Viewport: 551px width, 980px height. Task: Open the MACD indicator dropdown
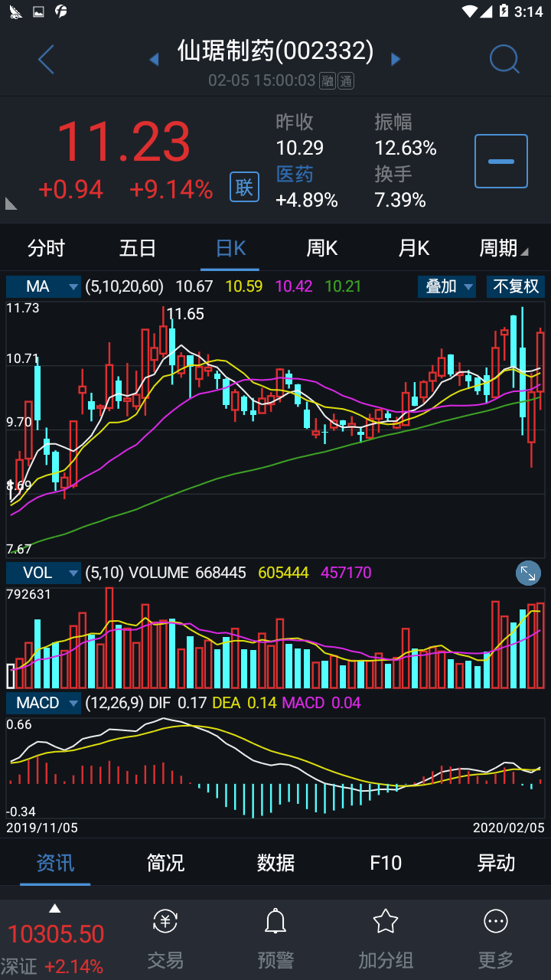coord(43,703)
